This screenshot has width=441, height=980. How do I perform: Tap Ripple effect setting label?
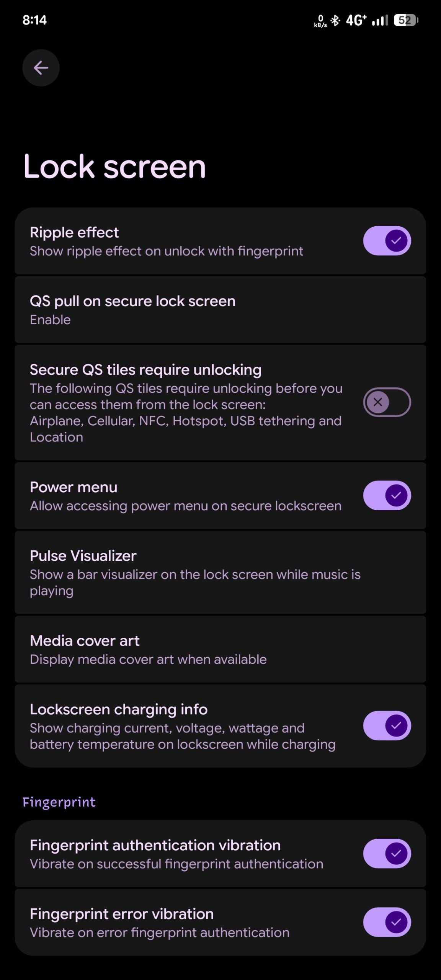[x=74, y=232]
